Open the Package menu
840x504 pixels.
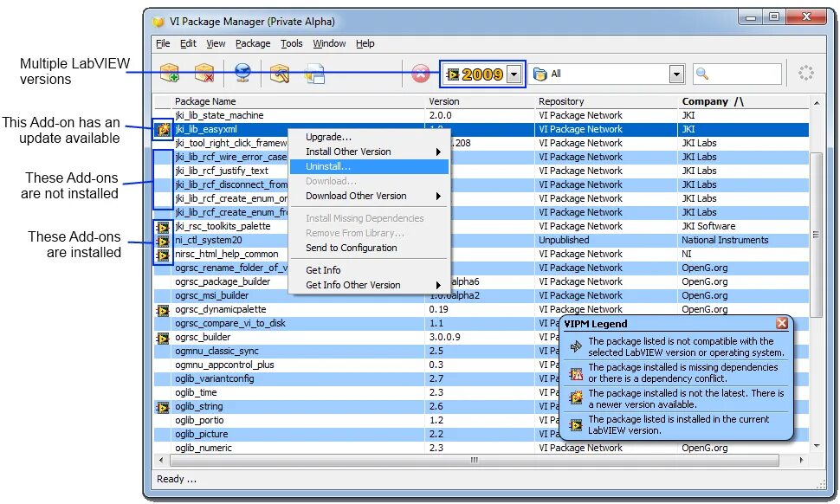pos(253,43)
